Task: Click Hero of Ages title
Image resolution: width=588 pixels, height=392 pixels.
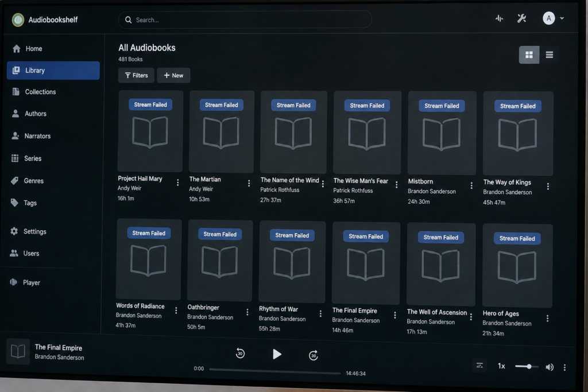Action: point(501,314)
